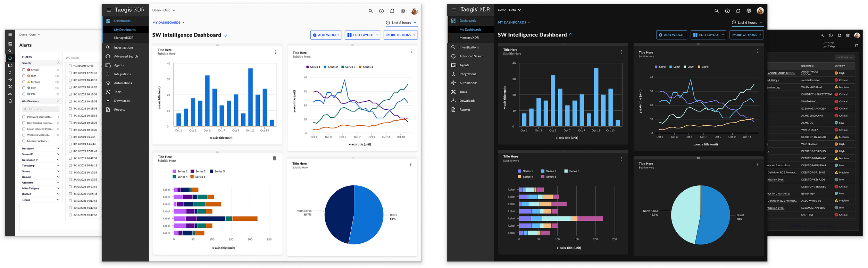
Task: Select the row checkbox for 3/11/2021 17:24:42
Action: tap(70, 73)
